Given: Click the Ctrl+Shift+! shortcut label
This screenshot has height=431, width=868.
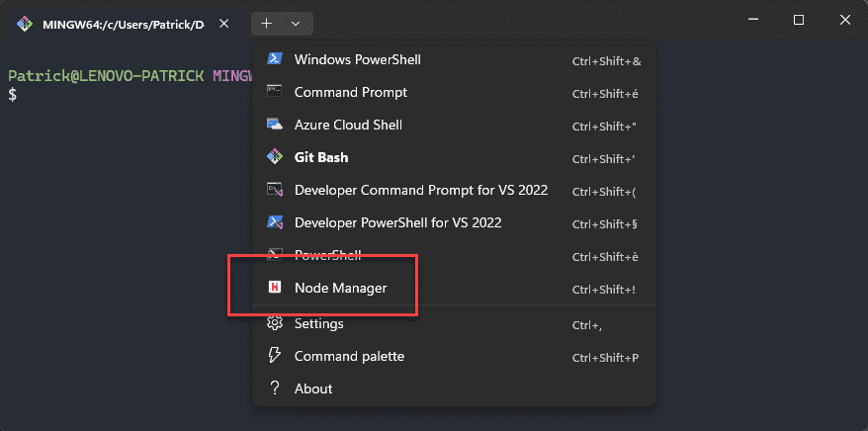Looking at the screenshot, I should pos(604,290).
